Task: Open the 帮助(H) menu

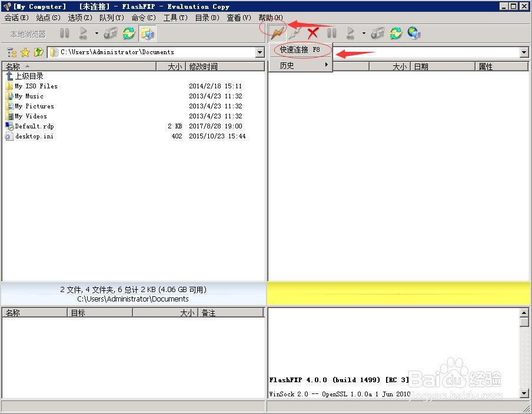Action: click(x=270, y=18)
